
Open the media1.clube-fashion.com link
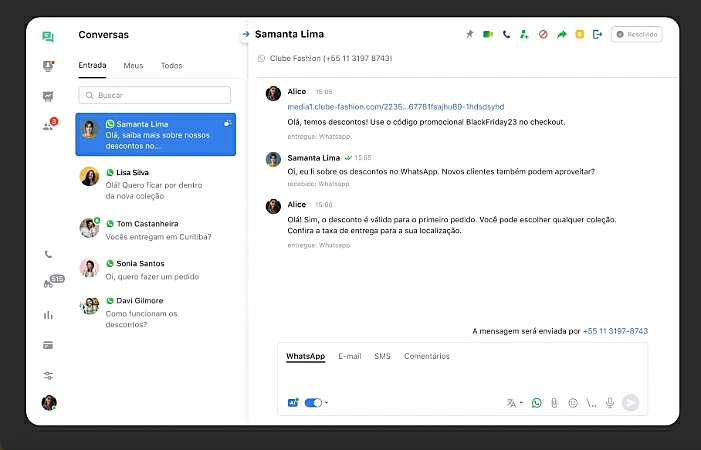click(396, 107)
